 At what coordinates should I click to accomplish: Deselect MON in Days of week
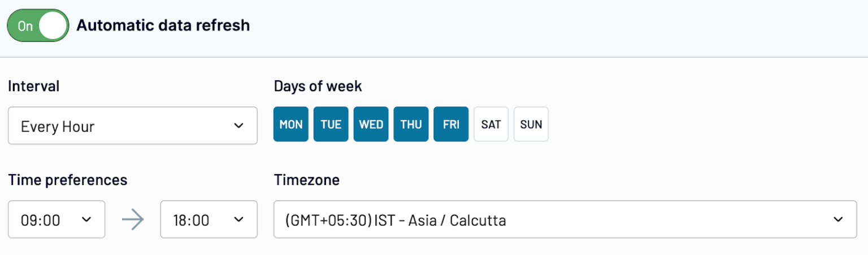[291, 124]
